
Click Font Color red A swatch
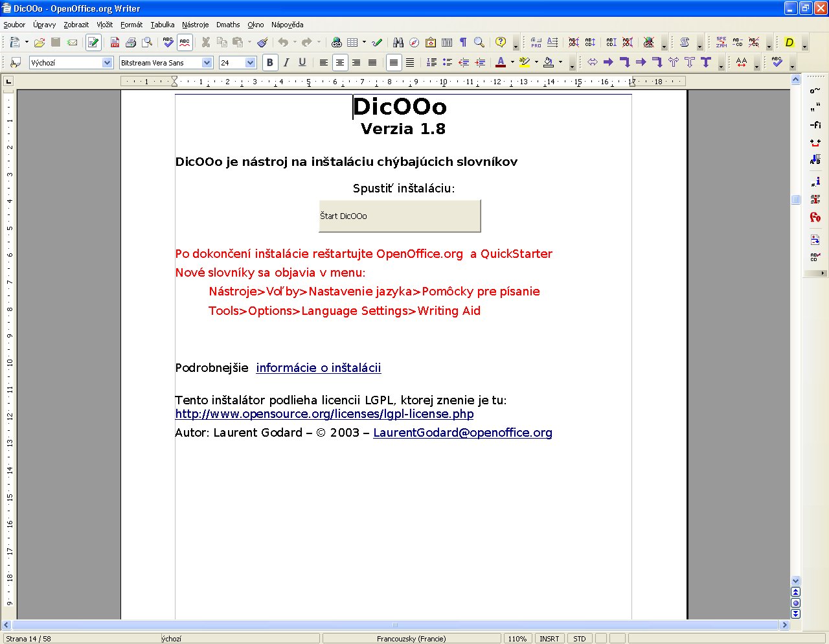coord(501,62)
